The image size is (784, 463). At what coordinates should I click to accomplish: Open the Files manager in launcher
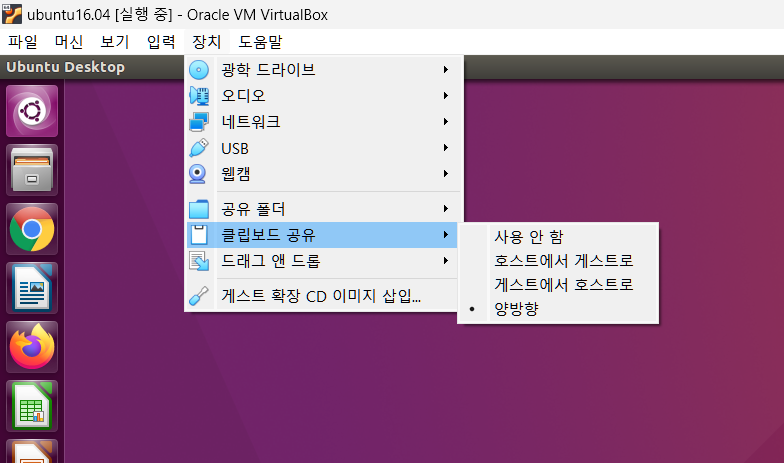click(32, 170)
